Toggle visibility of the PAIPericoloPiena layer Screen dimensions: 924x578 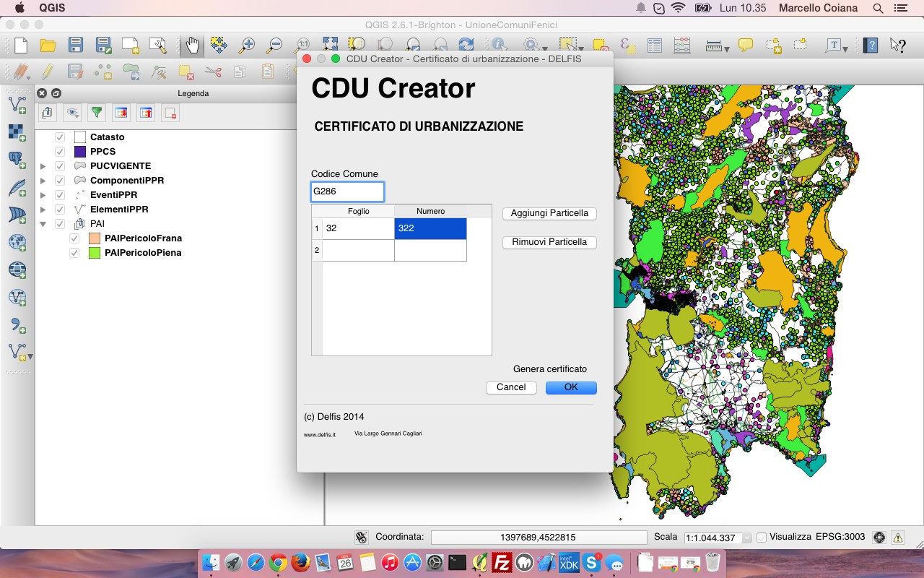74,253
